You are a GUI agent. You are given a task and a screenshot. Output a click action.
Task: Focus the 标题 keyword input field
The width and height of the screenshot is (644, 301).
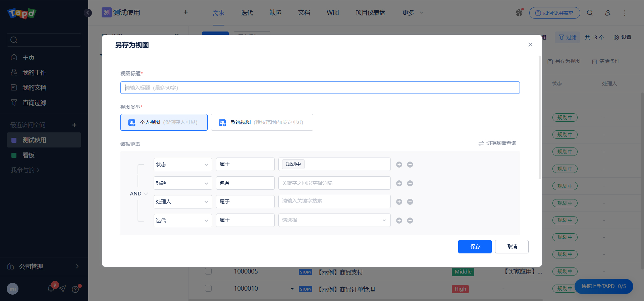click(x=334, y=183)
